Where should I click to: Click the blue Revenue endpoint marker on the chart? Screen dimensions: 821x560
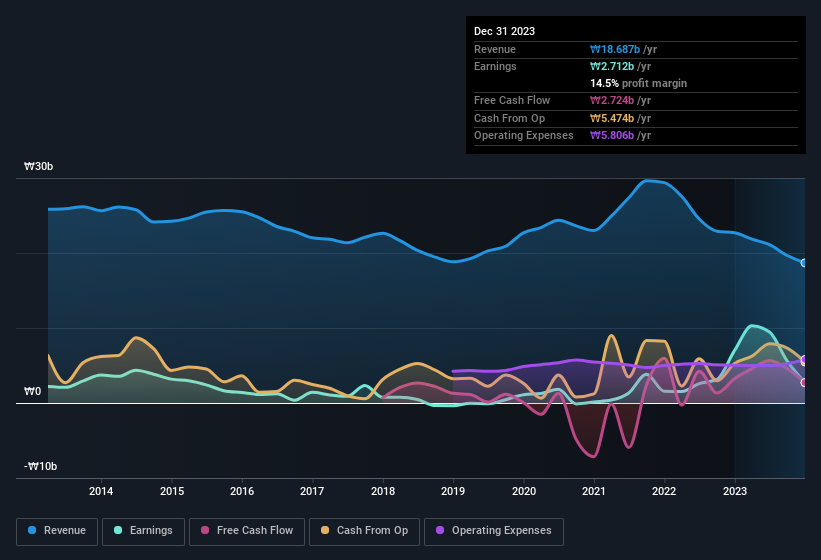coord(804,263)
